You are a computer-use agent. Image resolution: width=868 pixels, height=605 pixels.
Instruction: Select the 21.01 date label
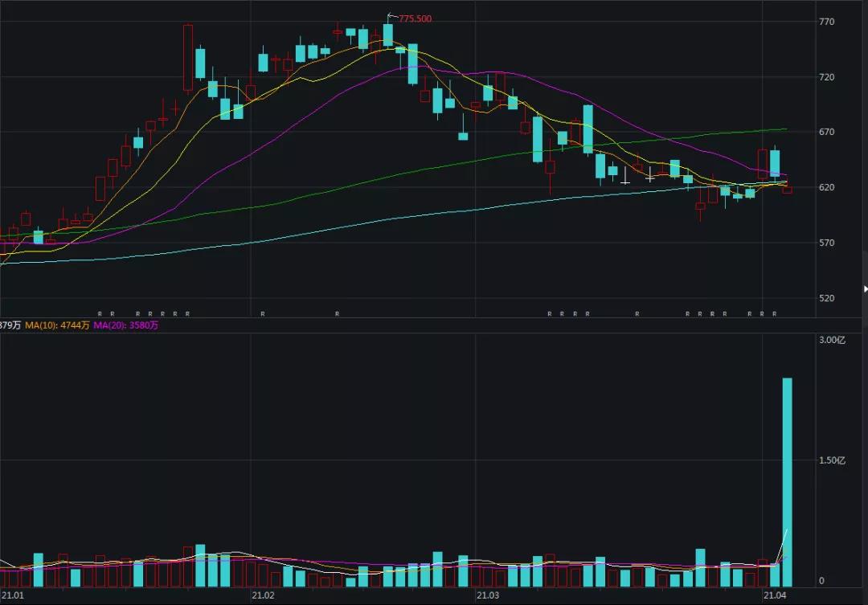13,595
